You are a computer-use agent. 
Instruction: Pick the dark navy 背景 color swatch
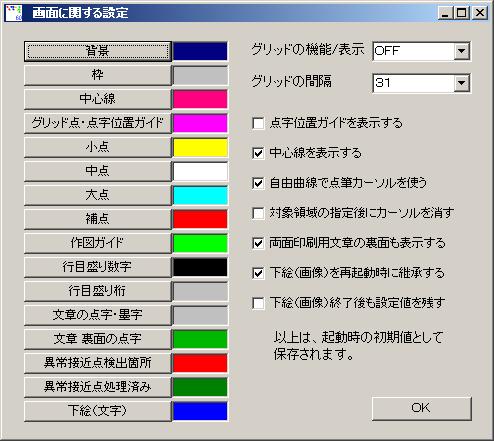(200, 51)
